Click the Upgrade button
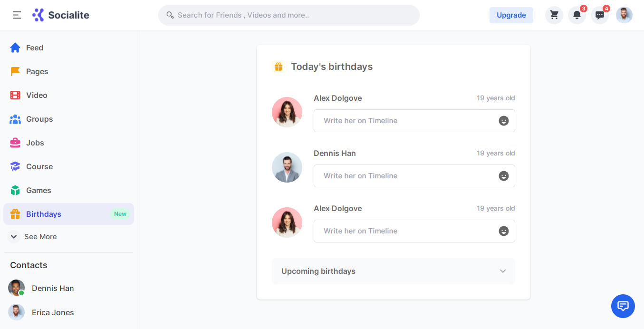 [x=511, y=15]
